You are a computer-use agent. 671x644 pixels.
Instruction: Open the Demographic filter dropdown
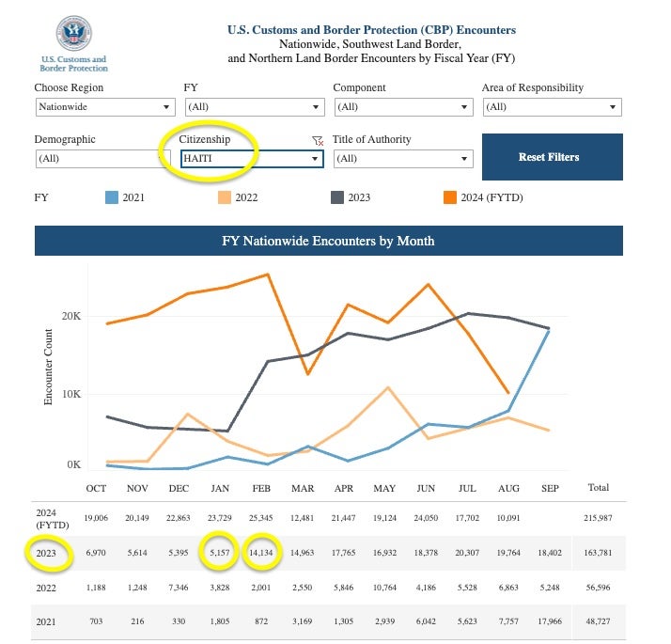[101, 159]
